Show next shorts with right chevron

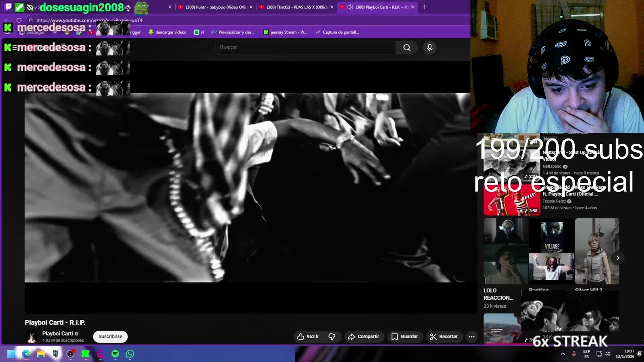(x=618, y=258)
